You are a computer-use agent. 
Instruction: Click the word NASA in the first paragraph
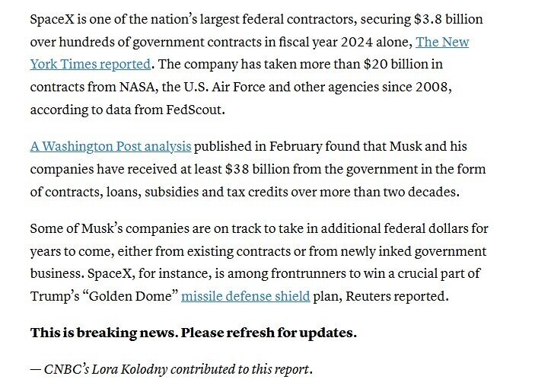pyautogui.click(x=137, y=87)
